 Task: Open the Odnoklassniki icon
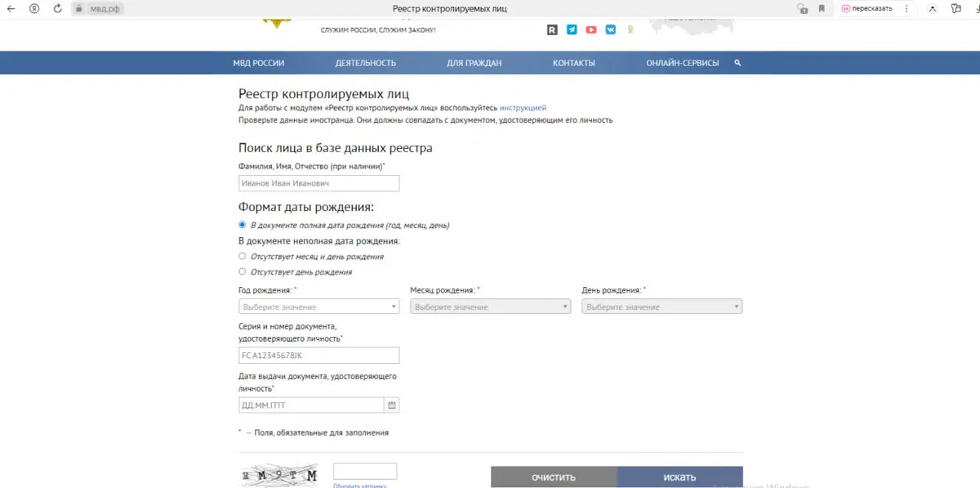click(630, 29)
